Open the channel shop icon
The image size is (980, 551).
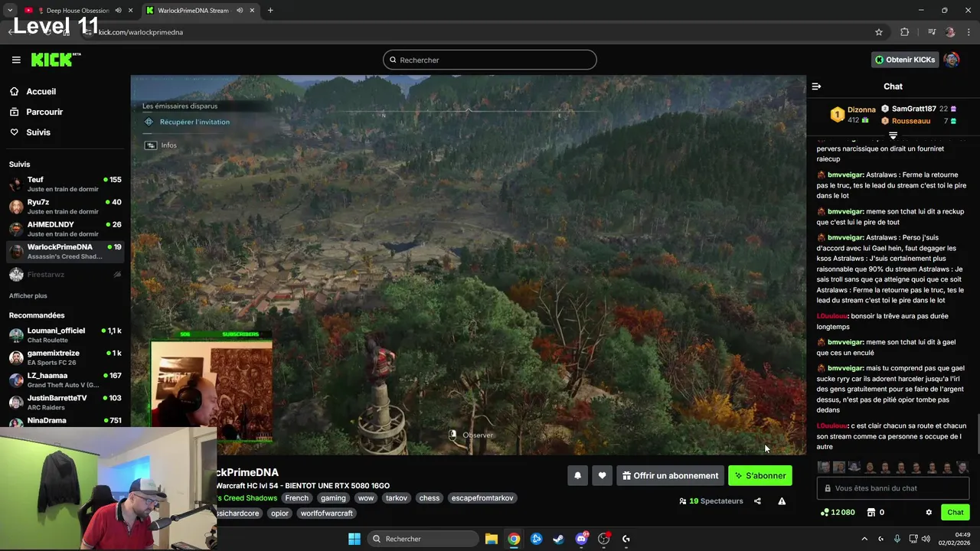pyautogui.click(x=871, y=513)
